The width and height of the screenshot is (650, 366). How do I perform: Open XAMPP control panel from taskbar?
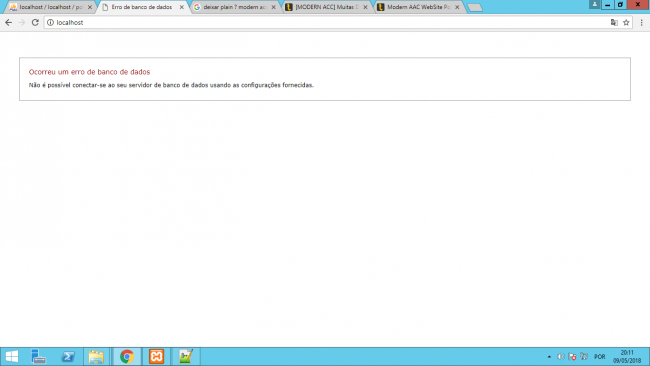[x=156, y=356]
